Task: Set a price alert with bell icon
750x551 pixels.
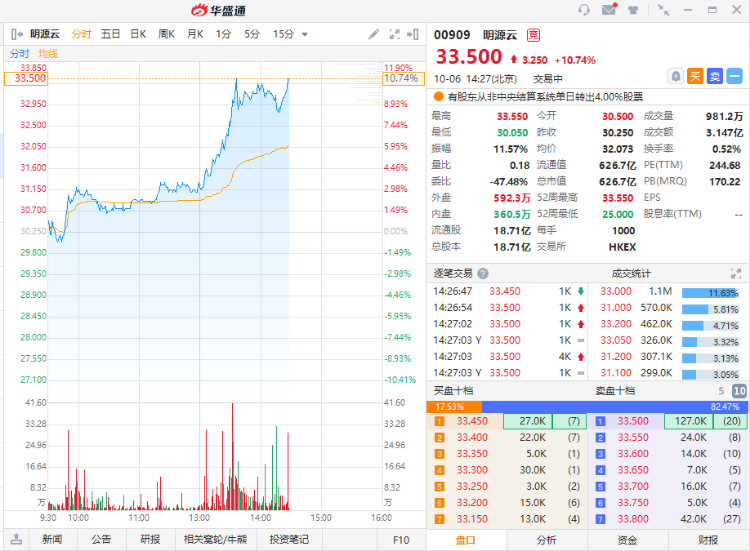Action: (675, 76)
